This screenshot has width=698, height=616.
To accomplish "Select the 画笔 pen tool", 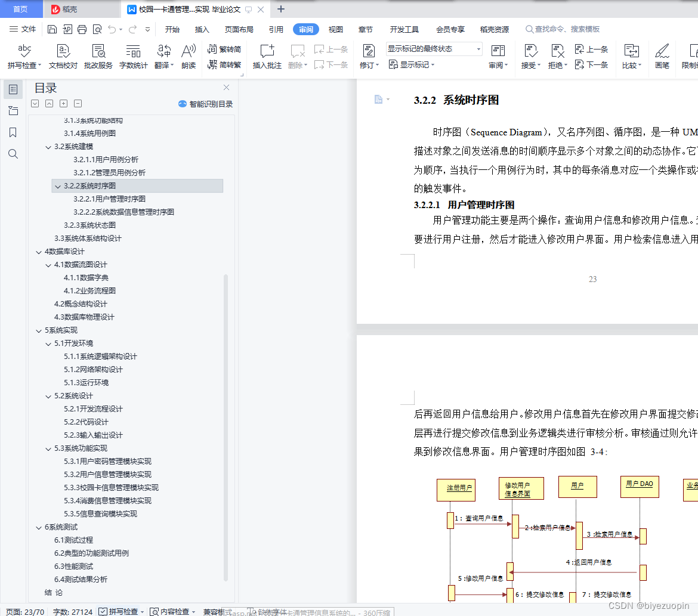I will [x=662, y=56].
